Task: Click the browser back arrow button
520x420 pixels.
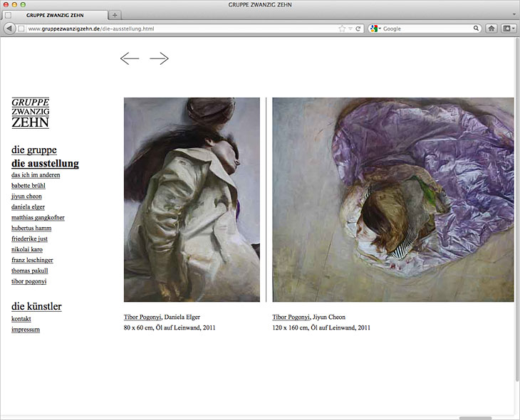Action: [x=9, y=28]
